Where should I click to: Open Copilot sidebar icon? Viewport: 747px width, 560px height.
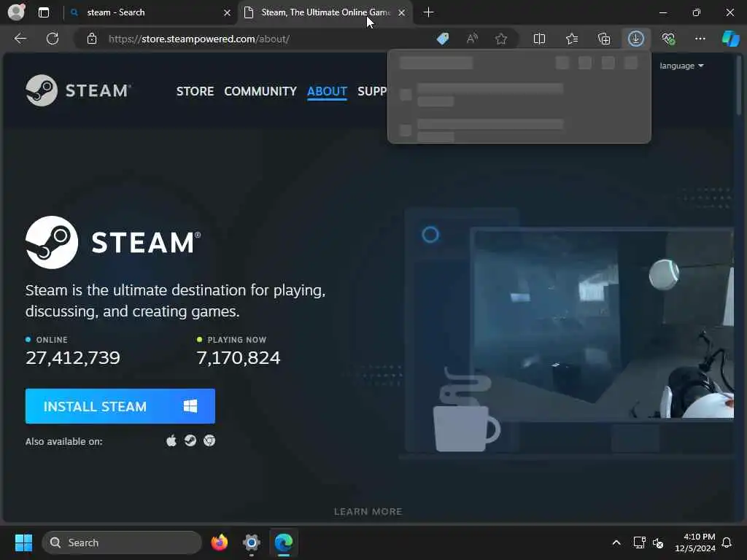[x=731, y=39]
